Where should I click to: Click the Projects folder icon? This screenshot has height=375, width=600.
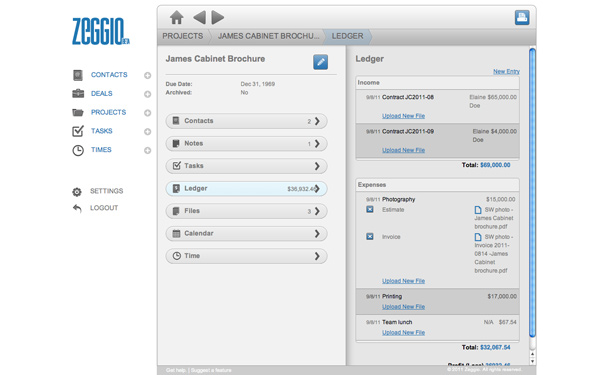78,112
